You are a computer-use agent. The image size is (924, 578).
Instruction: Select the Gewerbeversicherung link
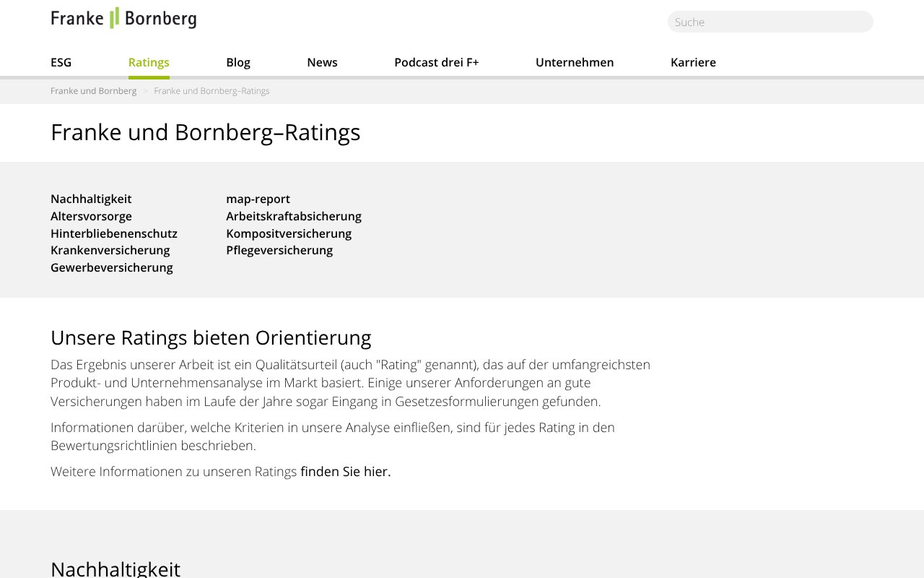(x=111, y=267)
